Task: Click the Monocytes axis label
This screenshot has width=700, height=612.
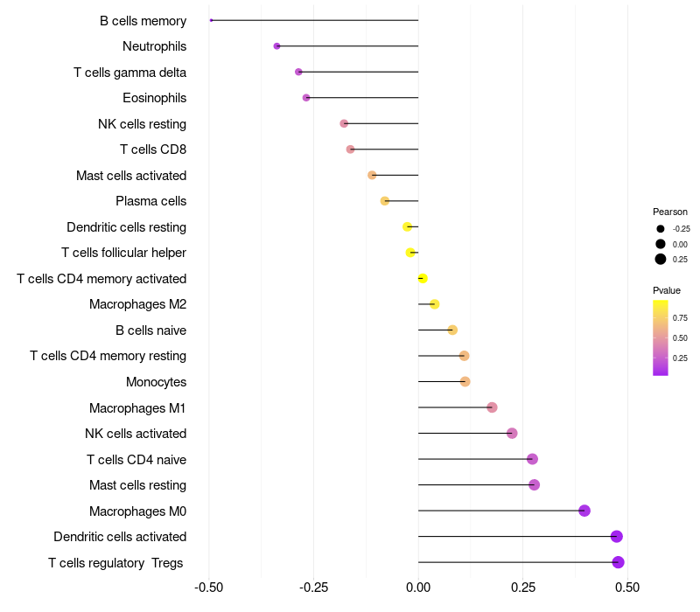Action: pos(157,382)
